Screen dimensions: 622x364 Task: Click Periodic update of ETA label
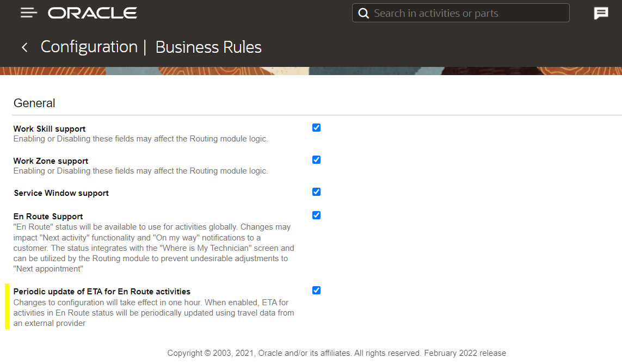pos(102,292)
